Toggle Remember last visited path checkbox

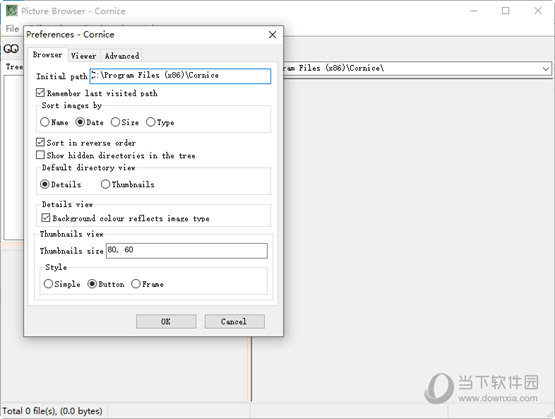(97, 93)
